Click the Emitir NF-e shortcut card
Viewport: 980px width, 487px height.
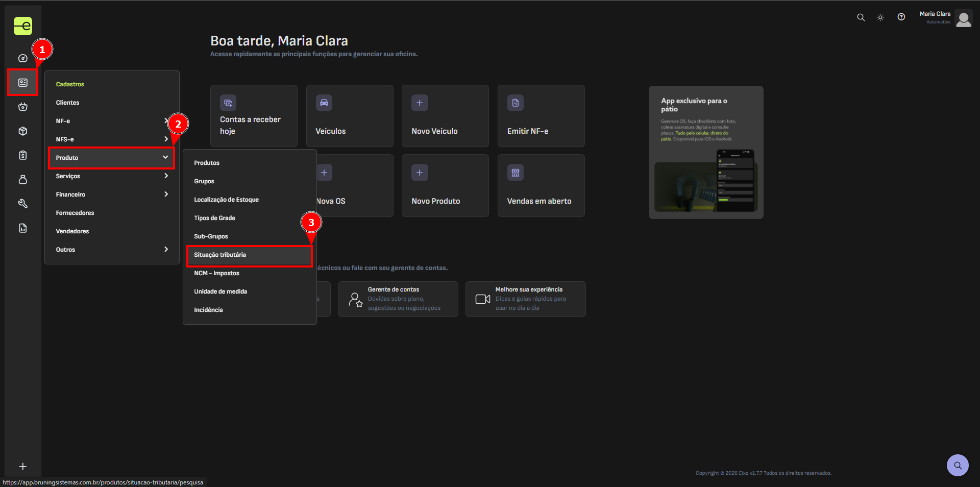pyautogui.click(x=541, y=116)
